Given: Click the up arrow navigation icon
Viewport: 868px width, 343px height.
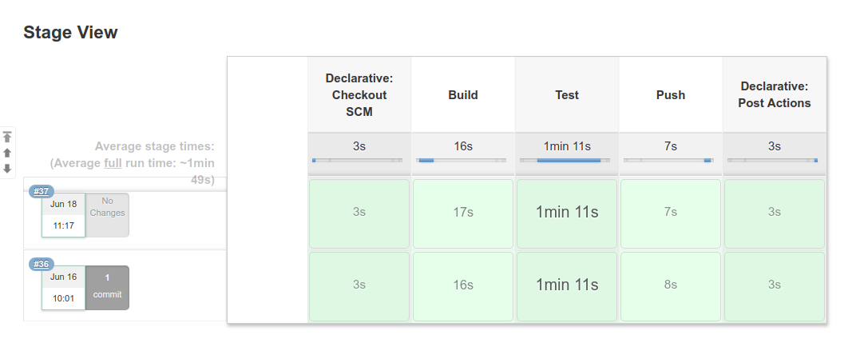Looking at the screenshot, I should point(7,153).
